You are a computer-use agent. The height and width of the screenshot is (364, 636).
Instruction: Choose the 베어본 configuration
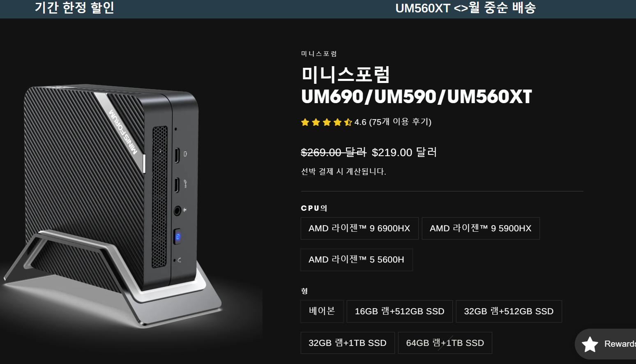tap(322, 311)
